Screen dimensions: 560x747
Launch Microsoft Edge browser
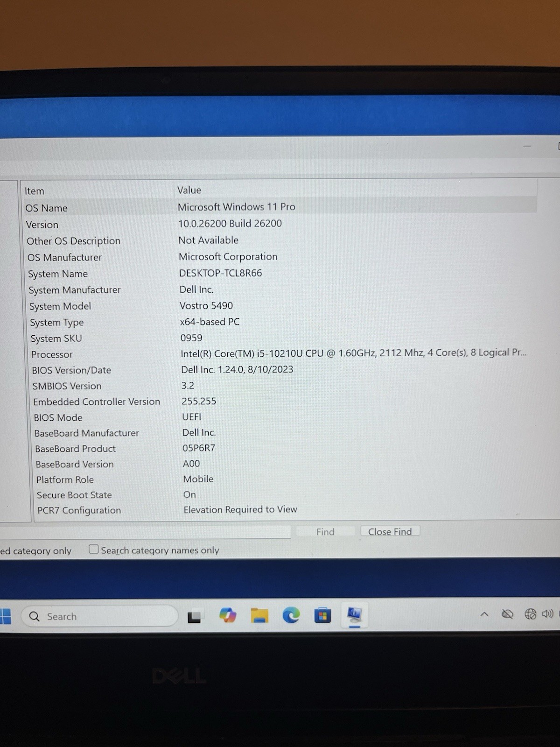(x=291, y=615)
